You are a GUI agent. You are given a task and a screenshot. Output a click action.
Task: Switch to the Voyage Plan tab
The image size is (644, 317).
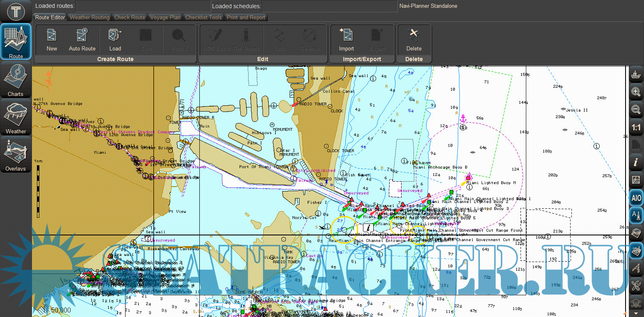(x=165, y=17)
